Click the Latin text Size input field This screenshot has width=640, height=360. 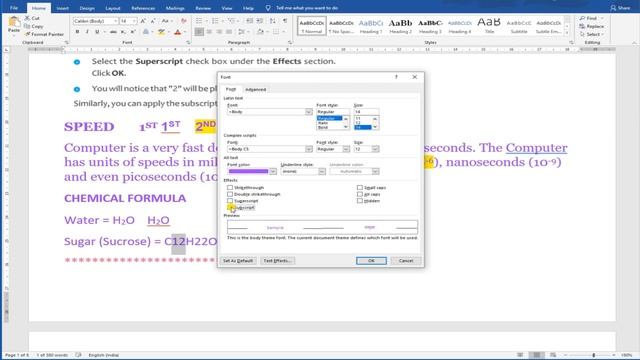[x=367, y=112]
